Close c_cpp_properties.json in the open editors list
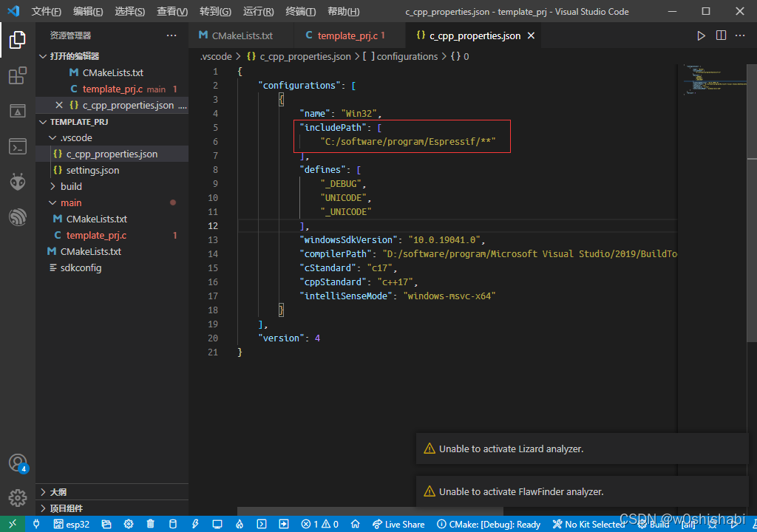 pos(59,105)
